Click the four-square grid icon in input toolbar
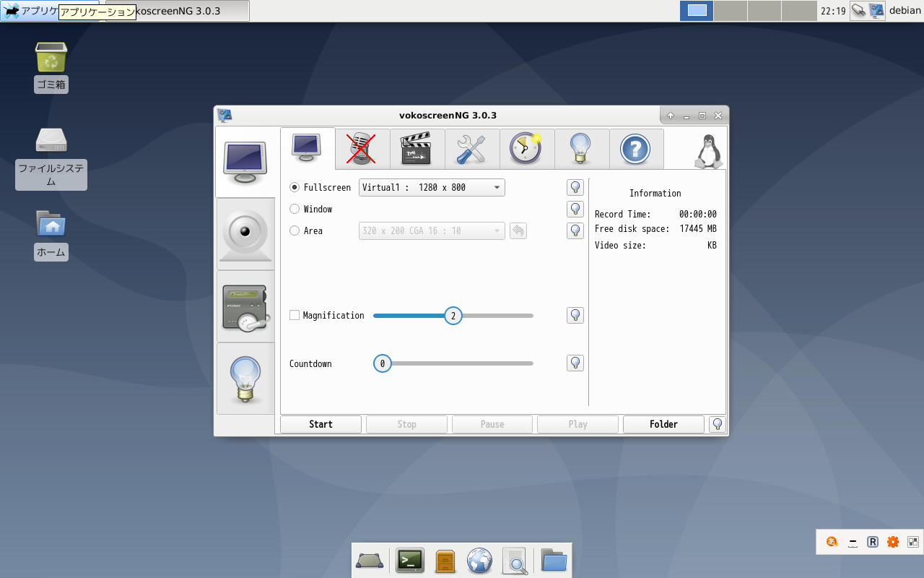Screen dimensions: 924x578 click(x=913, y=542)
